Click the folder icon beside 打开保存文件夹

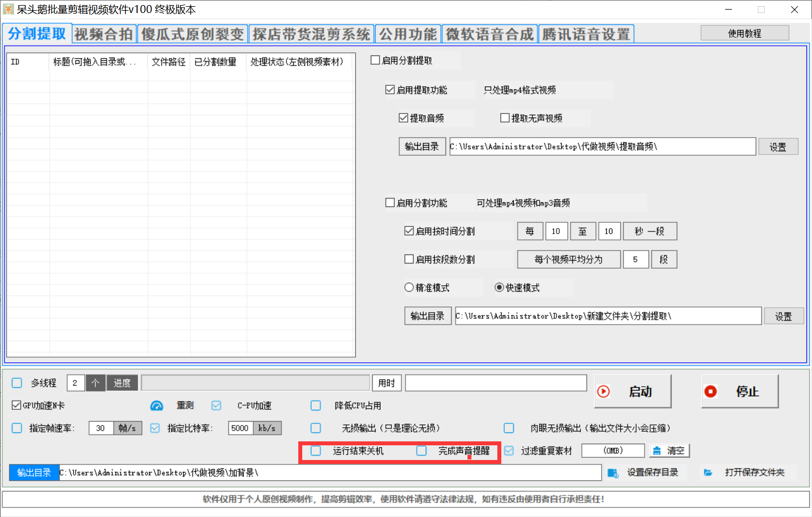(x=708, y=472)
